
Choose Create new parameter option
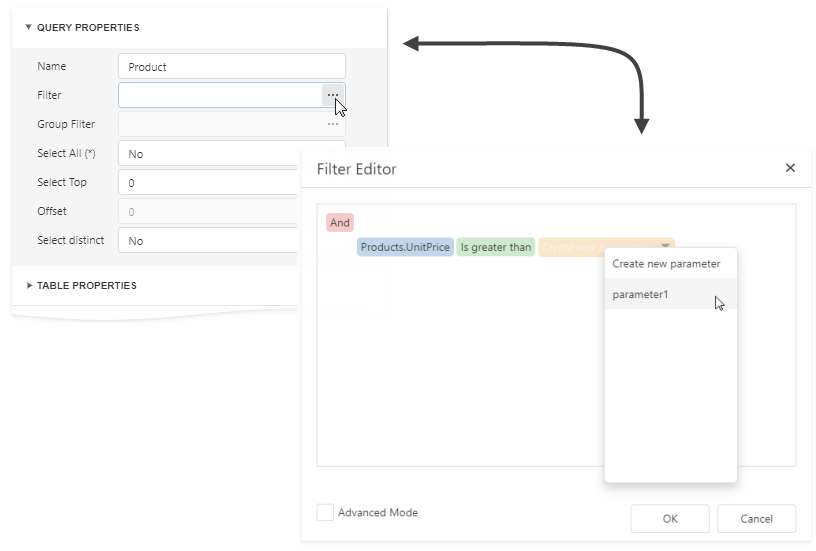(x=666, y=264)
